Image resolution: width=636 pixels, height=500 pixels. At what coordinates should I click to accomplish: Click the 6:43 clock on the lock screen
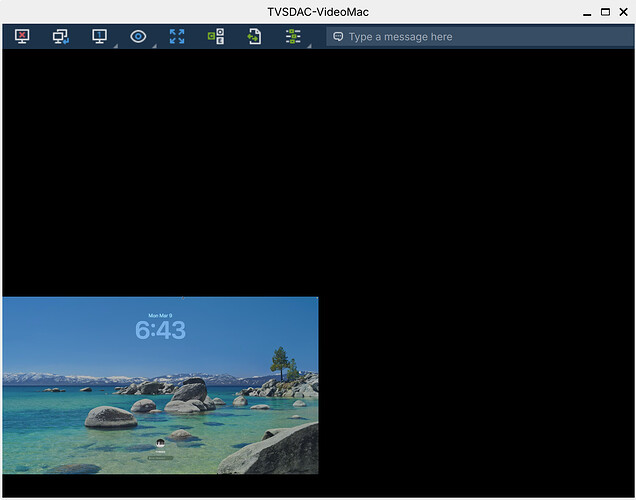[160, 330]
